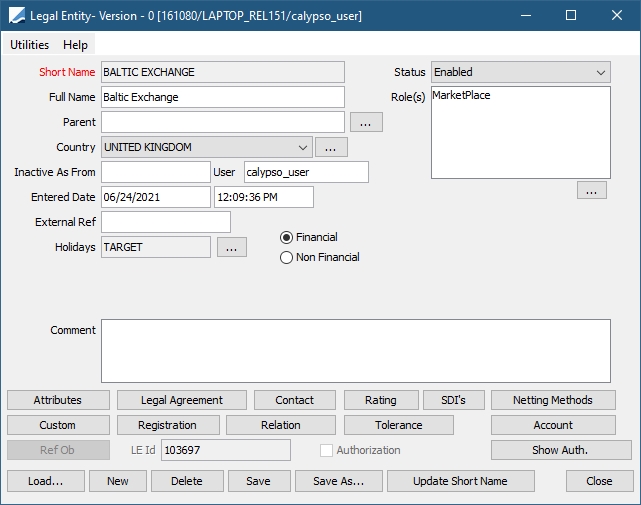The image size is (641, 505).
Task: Open Roles chooser ellipsis button
Action: click(592, 191)
